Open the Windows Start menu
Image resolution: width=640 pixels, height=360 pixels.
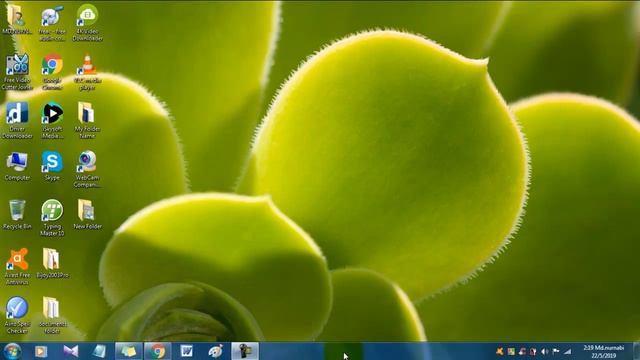(12, 351)
